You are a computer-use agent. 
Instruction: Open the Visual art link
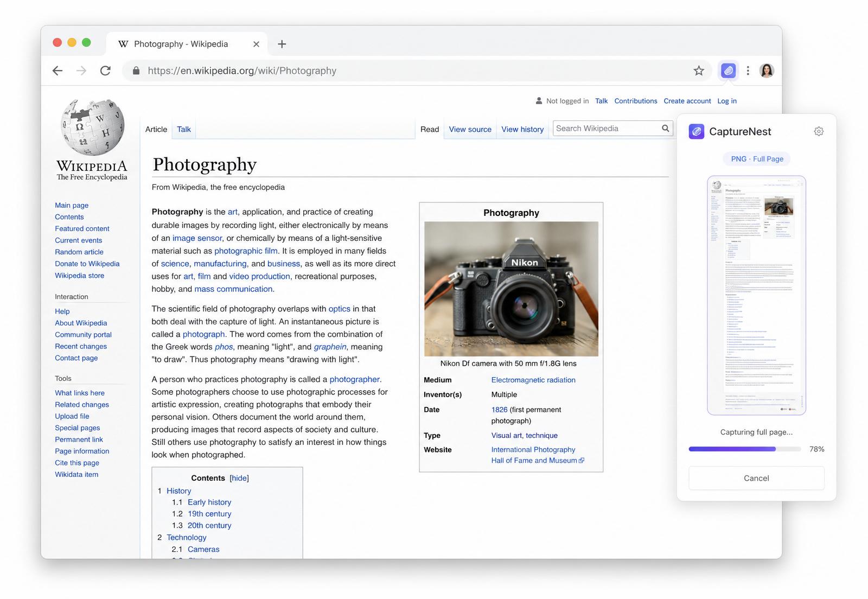click(x=506, y=435)
